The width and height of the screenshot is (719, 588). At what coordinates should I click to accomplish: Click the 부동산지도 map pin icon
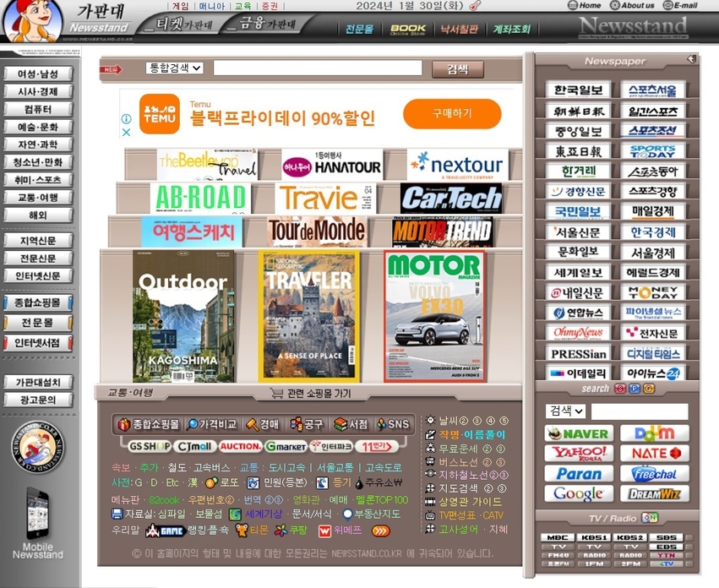coord(347,514)
